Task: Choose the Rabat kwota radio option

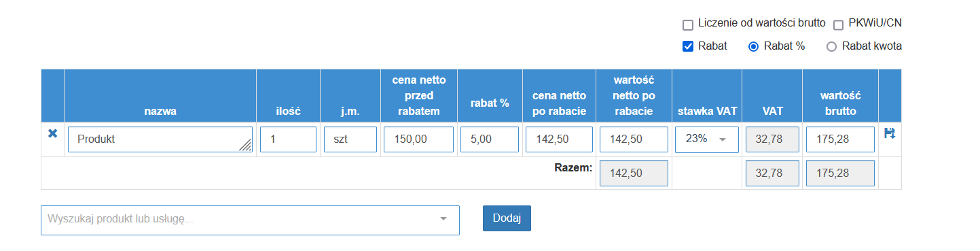Action: tap(831, 47)
